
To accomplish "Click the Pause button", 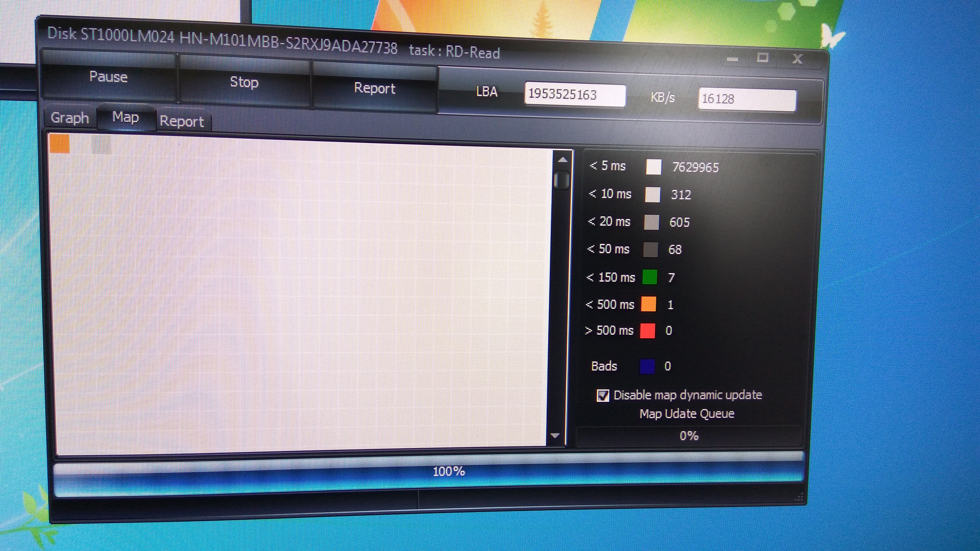I will pos(108,77).
